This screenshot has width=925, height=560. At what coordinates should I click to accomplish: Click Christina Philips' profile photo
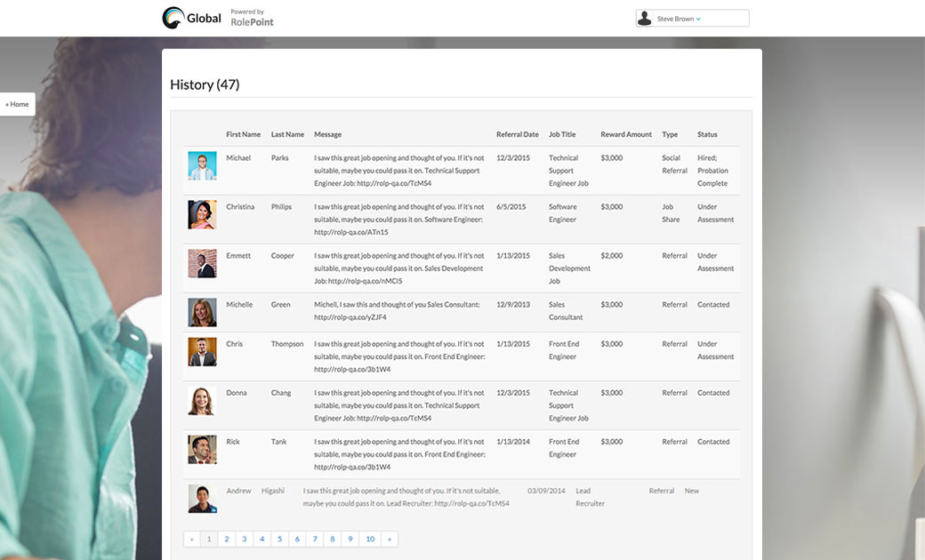(202, 214)
